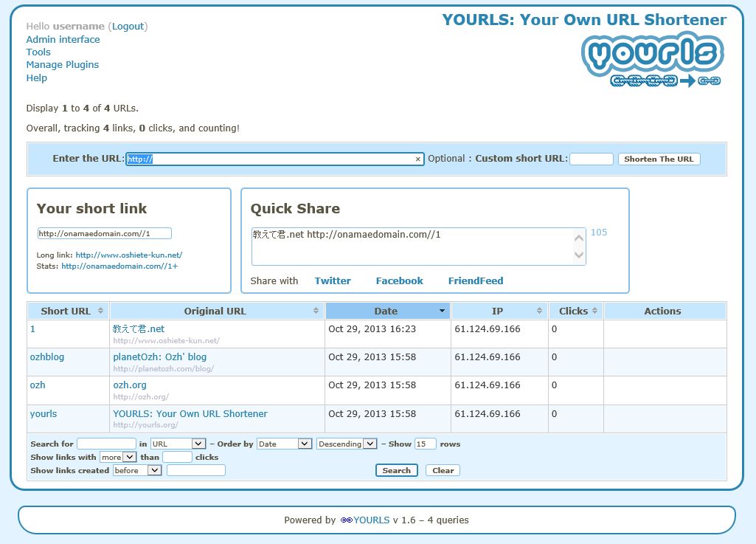Click the YOURLS logo image
Image resolution: width=756 pixels, height=544 pixels.
(x=653, y=60)
